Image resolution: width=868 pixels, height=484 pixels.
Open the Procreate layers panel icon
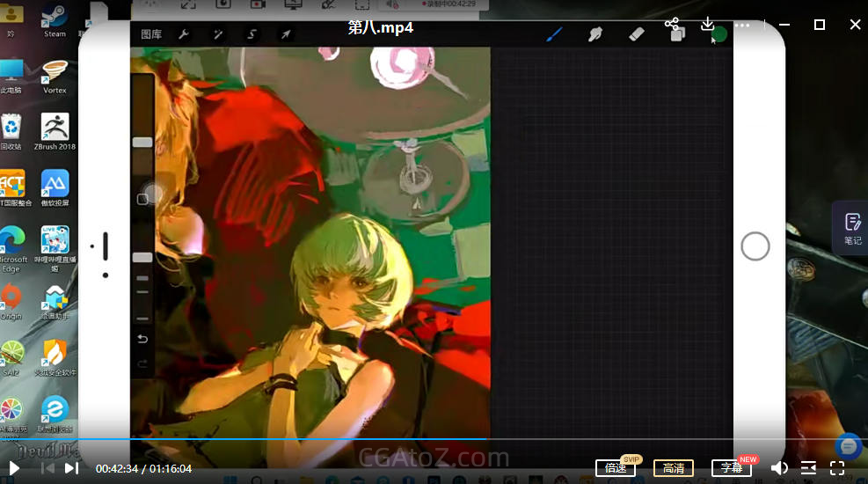click(677, 34)
